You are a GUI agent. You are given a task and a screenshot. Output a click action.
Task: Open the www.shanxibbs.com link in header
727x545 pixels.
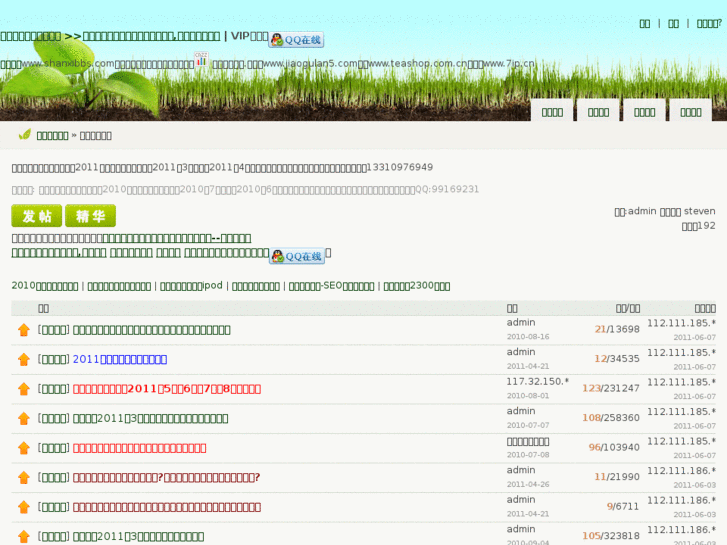68,64
